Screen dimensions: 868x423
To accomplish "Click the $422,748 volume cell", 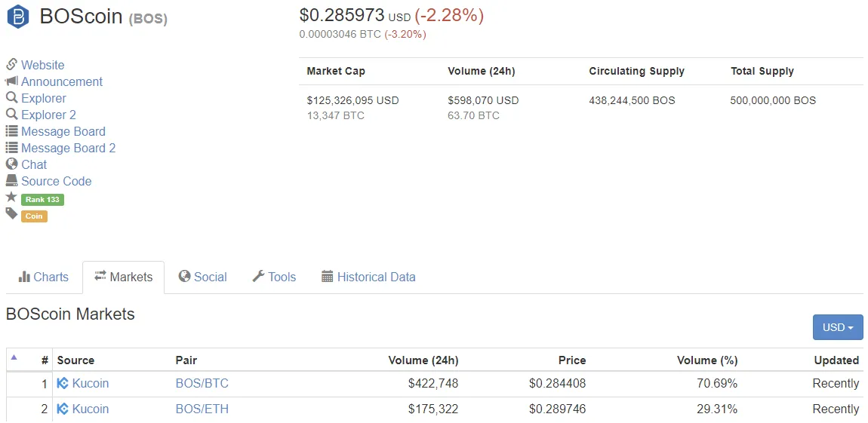I will point(433,383).
